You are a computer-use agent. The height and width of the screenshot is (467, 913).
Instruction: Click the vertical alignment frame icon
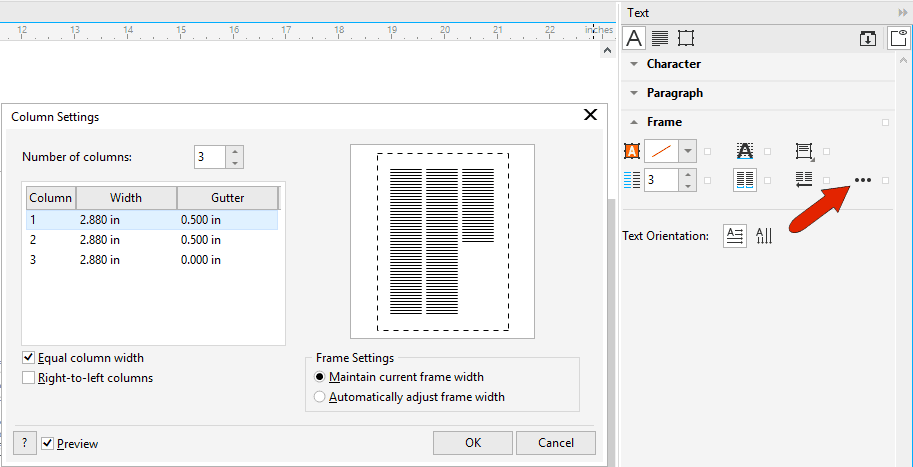pyautogui.click(x=803, y=151)
